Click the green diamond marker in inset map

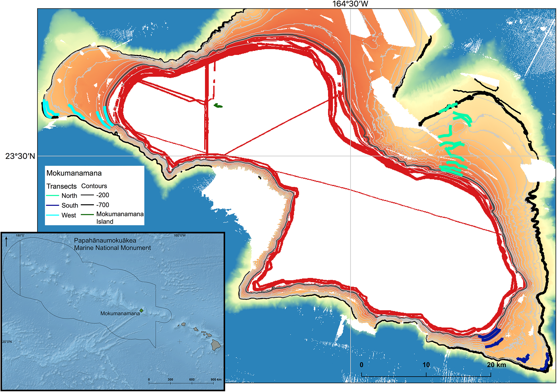pyautogui.click(x=141, y=310)
